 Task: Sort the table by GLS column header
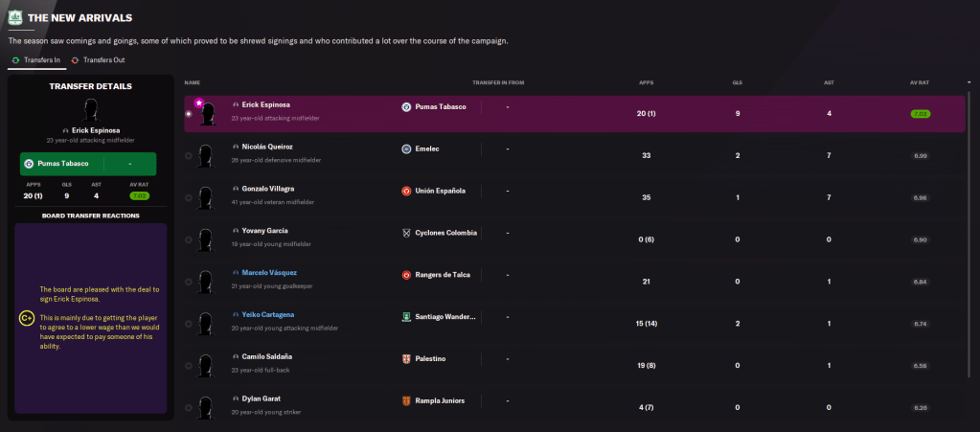(x=737, y=82)
